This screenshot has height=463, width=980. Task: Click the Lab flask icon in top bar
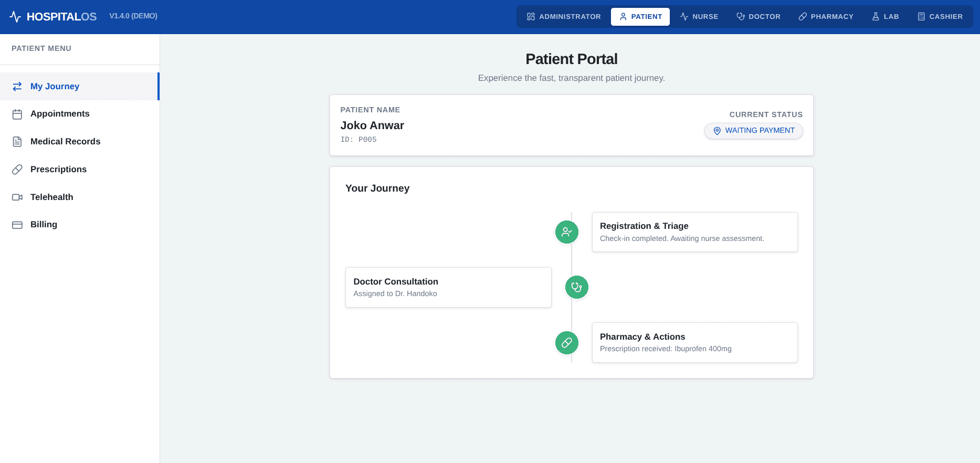click(876, 17)
